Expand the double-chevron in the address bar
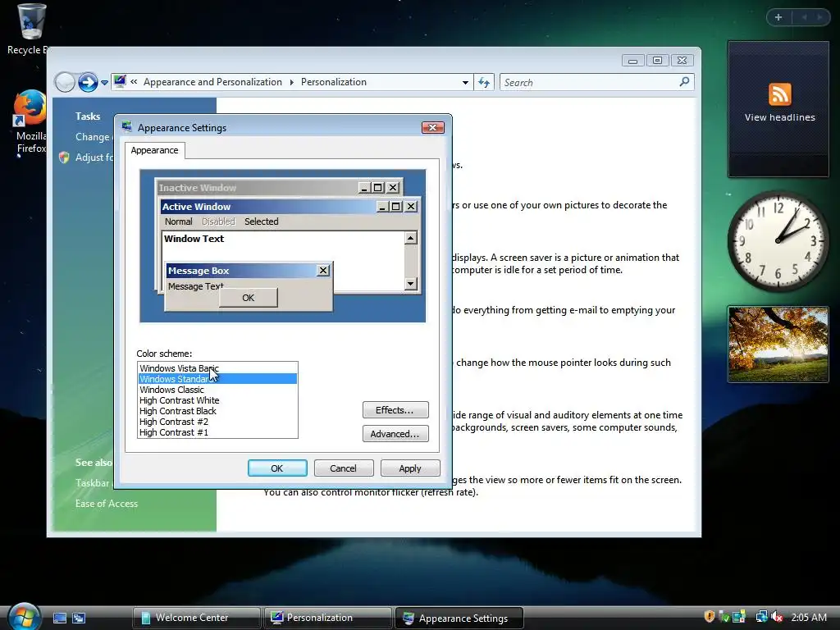The width and height of the screenshot is (840, 630). (x=134, y=82)
